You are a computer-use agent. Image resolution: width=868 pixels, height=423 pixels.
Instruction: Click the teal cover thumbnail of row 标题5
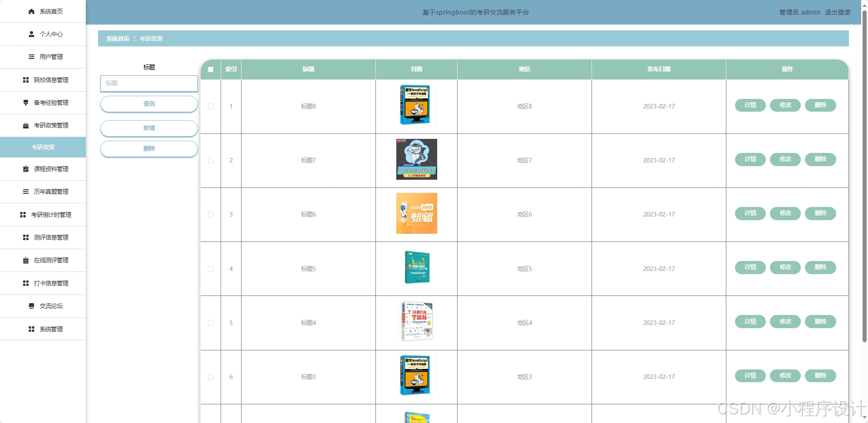(416, 267)
